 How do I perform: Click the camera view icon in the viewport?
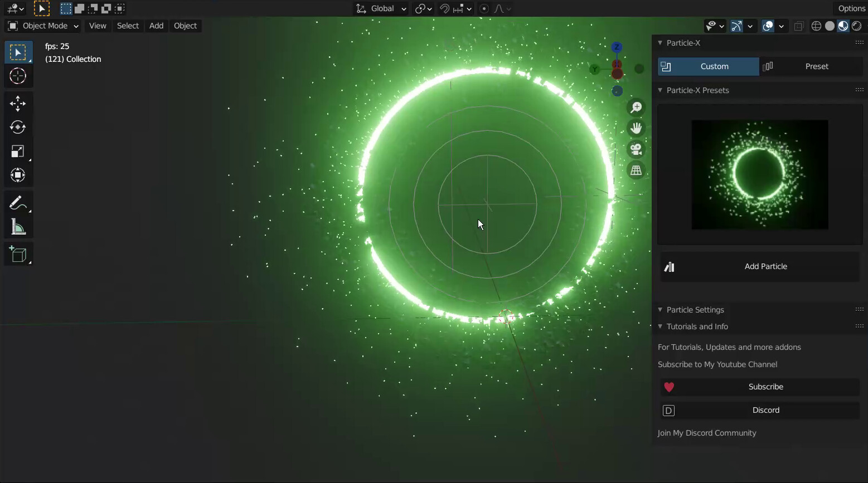click(636, 149)
